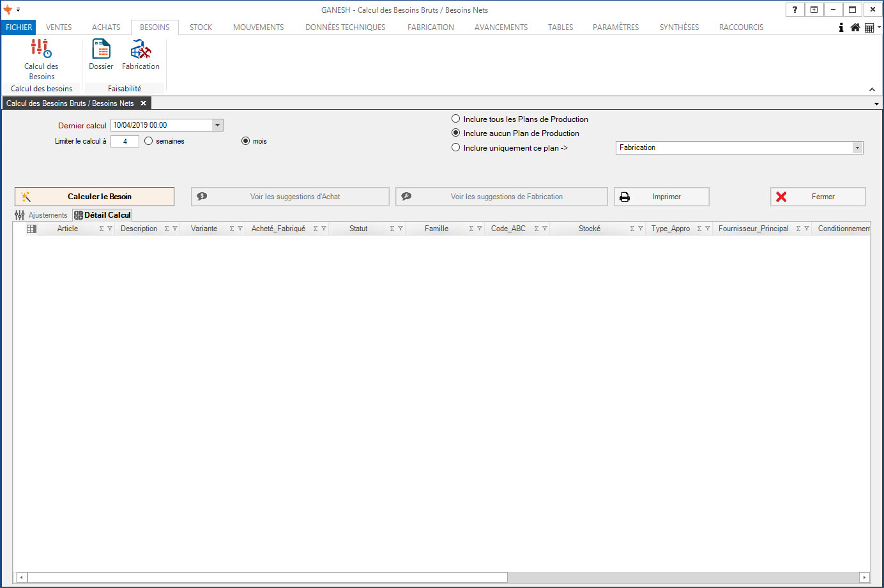The height and width of the screenshot is (588, 884).
Task: Expand the Fabrication plan dropdown
Action: click(x=857, y=147)
